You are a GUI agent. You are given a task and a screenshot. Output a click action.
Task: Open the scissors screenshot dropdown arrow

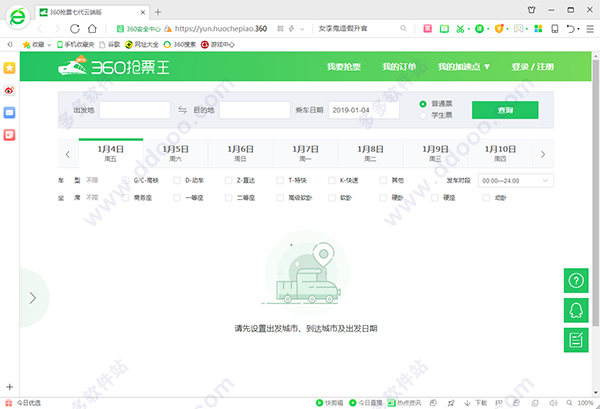(469, 29)
